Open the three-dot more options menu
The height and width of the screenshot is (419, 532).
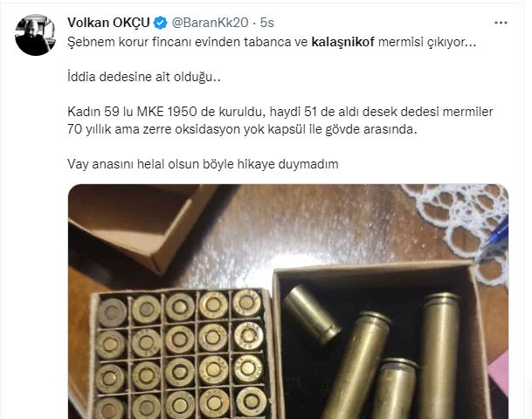point(501,23)
